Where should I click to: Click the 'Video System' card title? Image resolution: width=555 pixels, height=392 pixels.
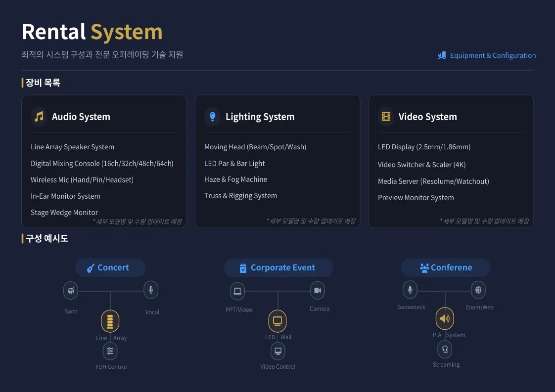point(427,117)
